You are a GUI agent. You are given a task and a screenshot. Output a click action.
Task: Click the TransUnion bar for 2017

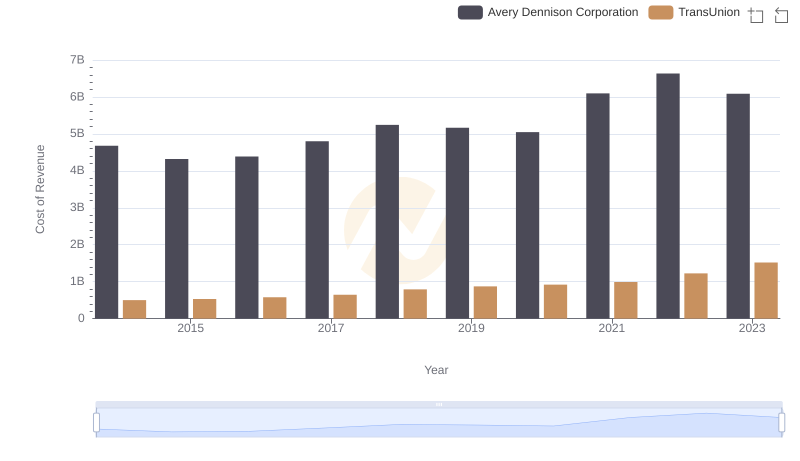point(345,306)
